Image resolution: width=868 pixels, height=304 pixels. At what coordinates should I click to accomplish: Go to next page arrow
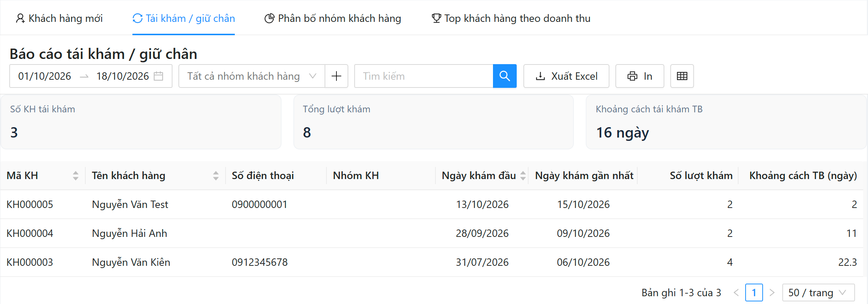[772, 293]
